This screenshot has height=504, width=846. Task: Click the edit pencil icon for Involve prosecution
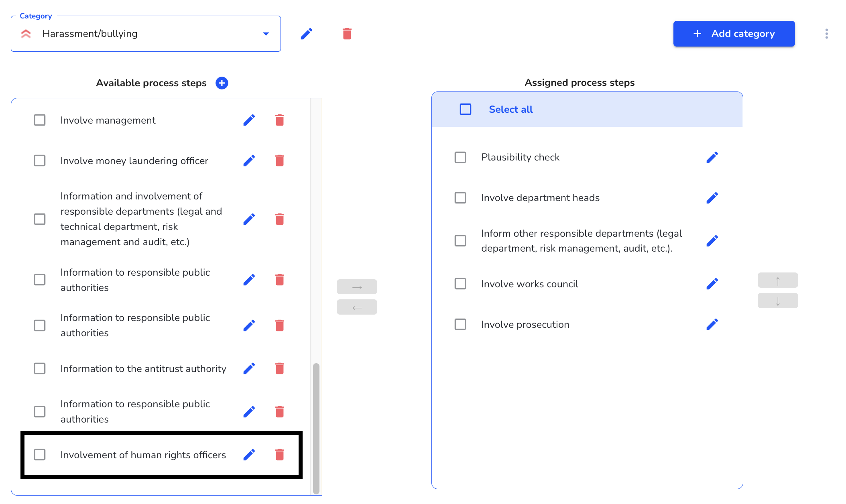pyautogui.click(x=713, y=325)
